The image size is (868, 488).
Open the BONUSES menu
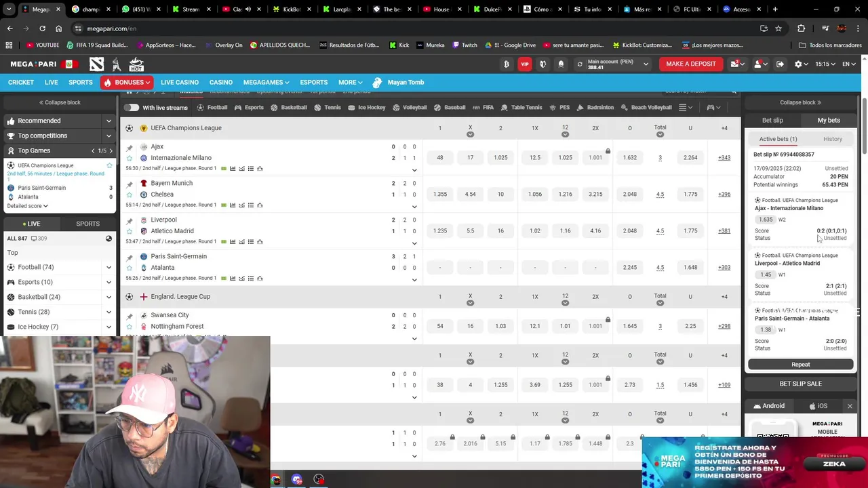pyautogui.click(x=127, y=82)
